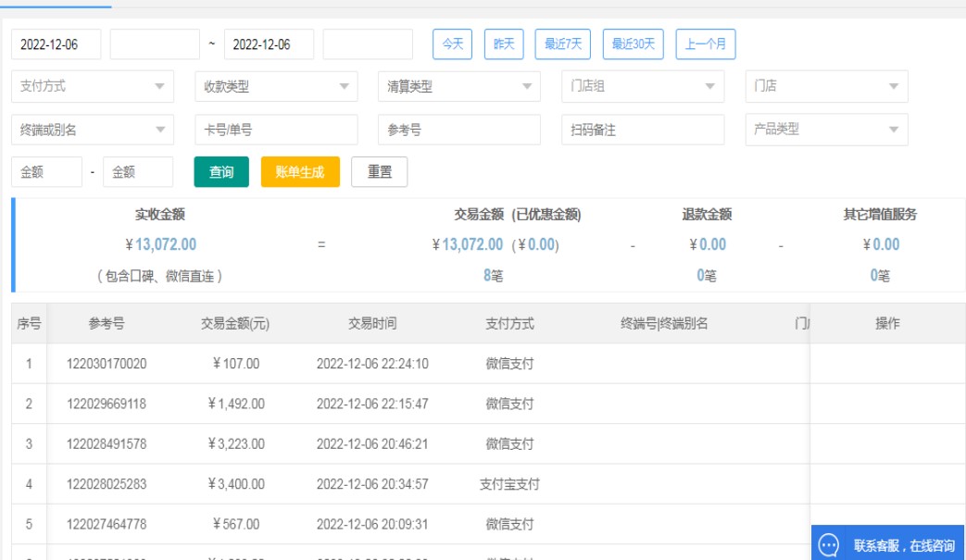966x560 pixels.
Task: Expand the 终端或别名 dropdown
Action: pyautogui.click(x=92, y=130)
